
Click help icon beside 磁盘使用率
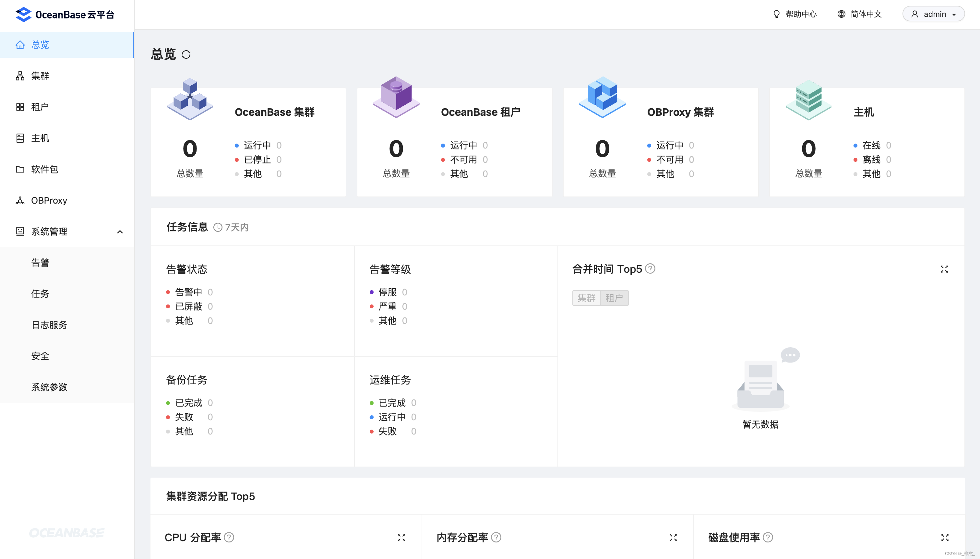(x=768, y=538)
